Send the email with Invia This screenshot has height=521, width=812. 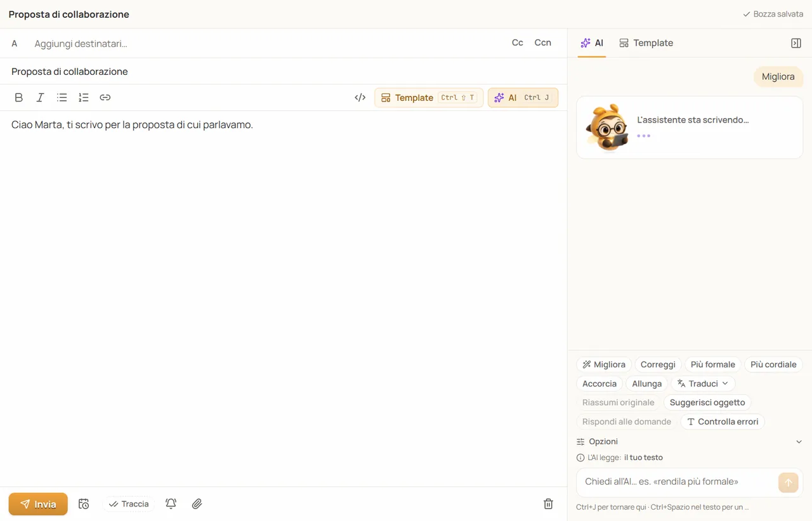tap(38, 504)
